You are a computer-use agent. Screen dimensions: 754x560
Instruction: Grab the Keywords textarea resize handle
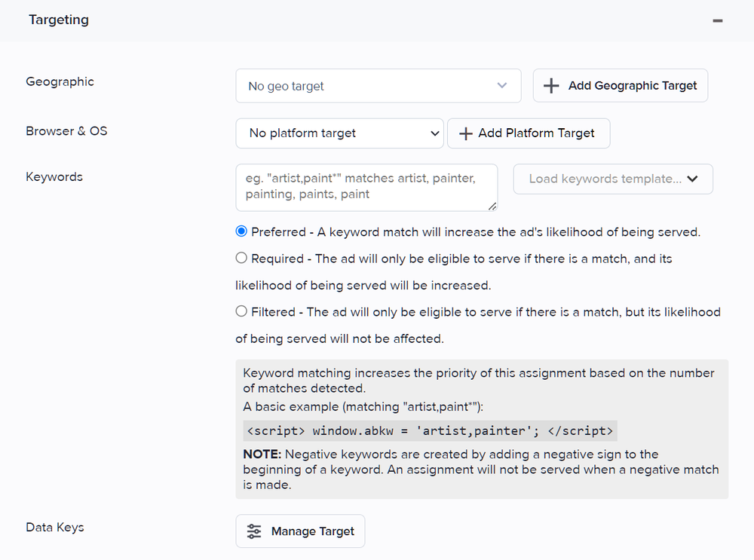pyautogui.click(x=492, y=207)
